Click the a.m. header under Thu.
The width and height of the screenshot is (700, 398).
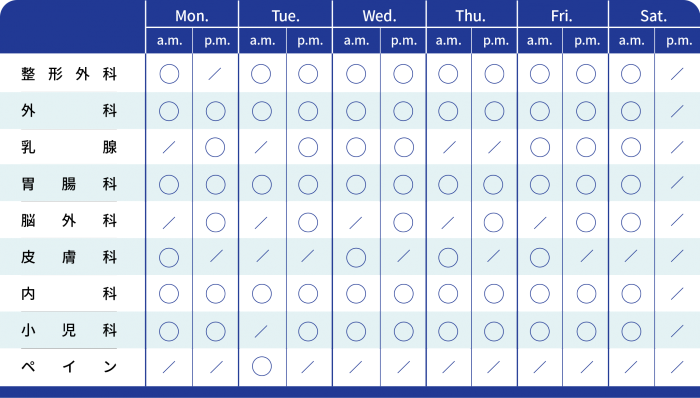coord(449,41)
